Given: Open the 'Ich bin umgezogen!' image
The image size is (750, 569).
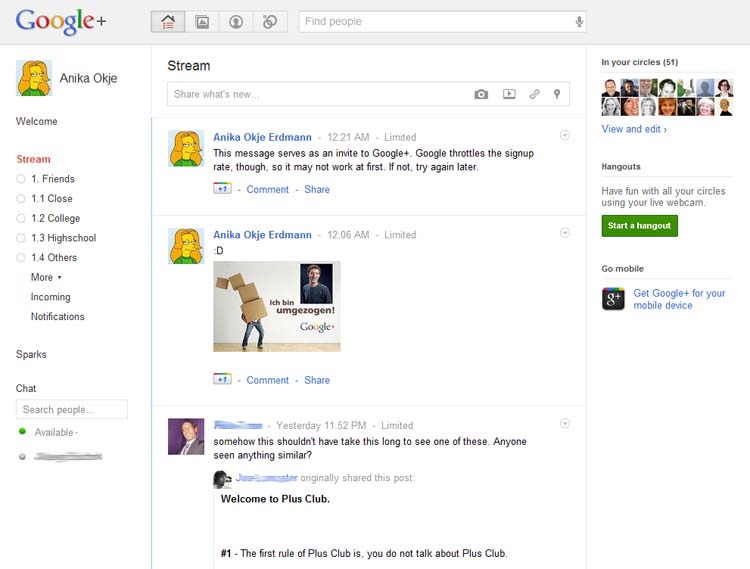Looking at the screenshot, I should click(277, 306).
